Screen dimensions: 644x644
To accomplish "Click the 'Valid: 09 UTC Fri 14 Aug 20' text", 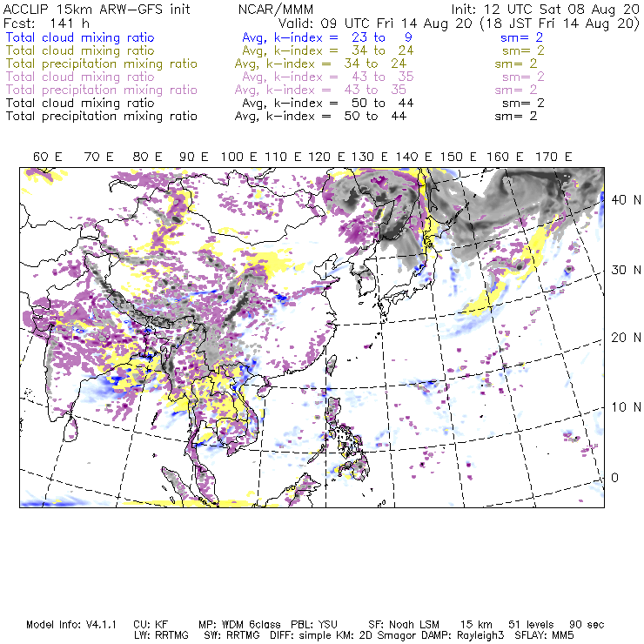I will click(375, 23).
